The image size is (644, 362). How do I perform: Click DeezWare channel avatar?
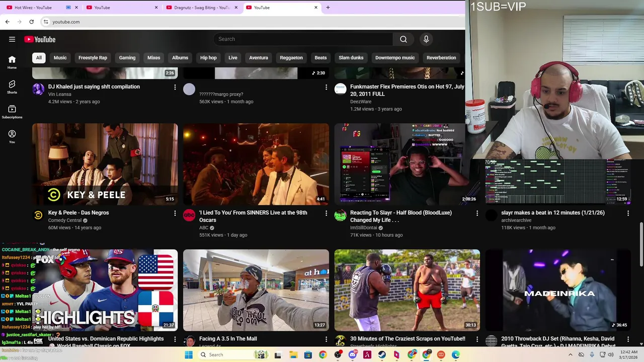(x=341, y=89)
